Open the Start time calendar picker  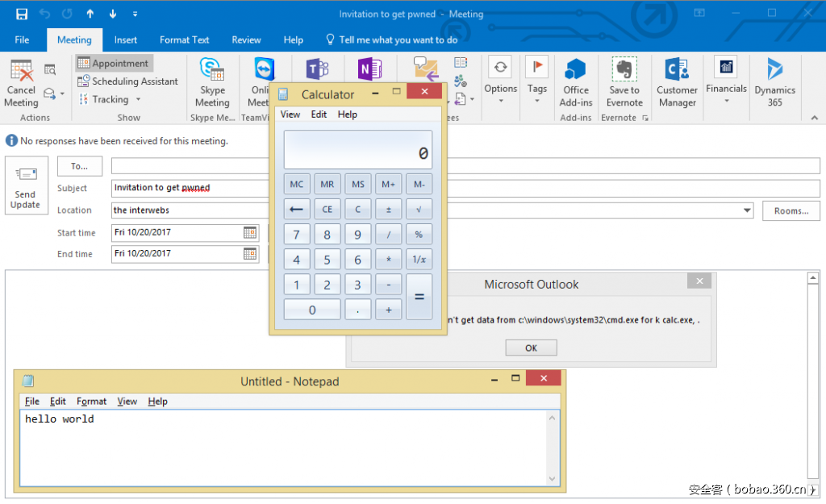click(x=250, y=232)
